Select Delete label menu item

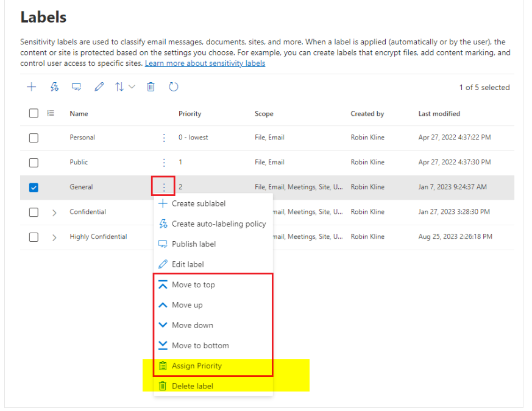213,386
